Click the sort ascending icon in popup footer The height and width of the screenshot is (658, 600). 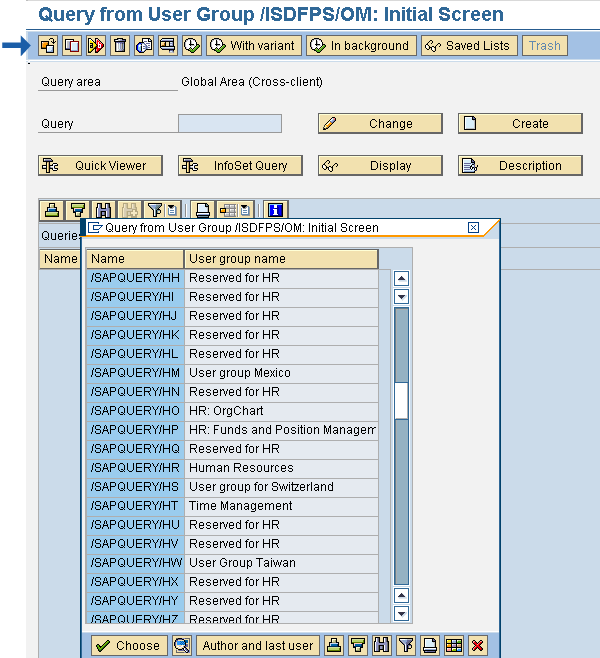[x=334, y=646]
